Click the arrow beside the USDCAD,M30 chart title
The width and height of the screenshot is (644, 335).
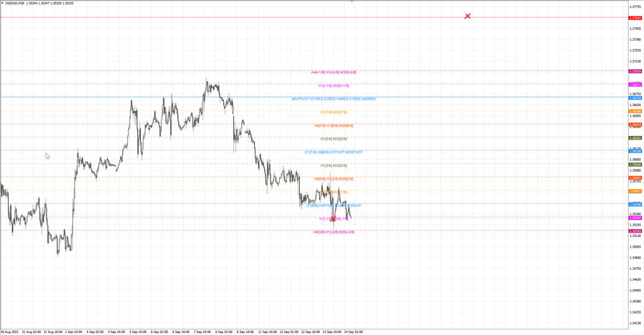coord(2,3)
